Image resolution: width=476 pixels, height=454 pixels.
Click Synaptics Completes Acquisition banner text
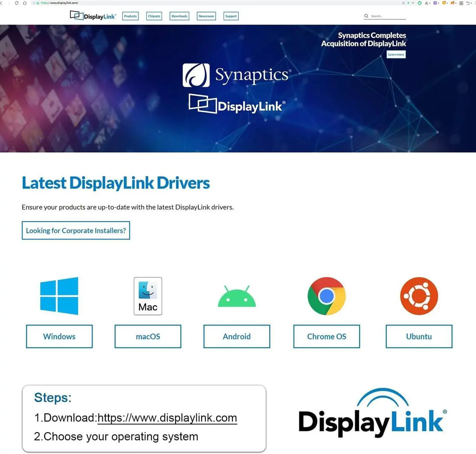[364, 39]
